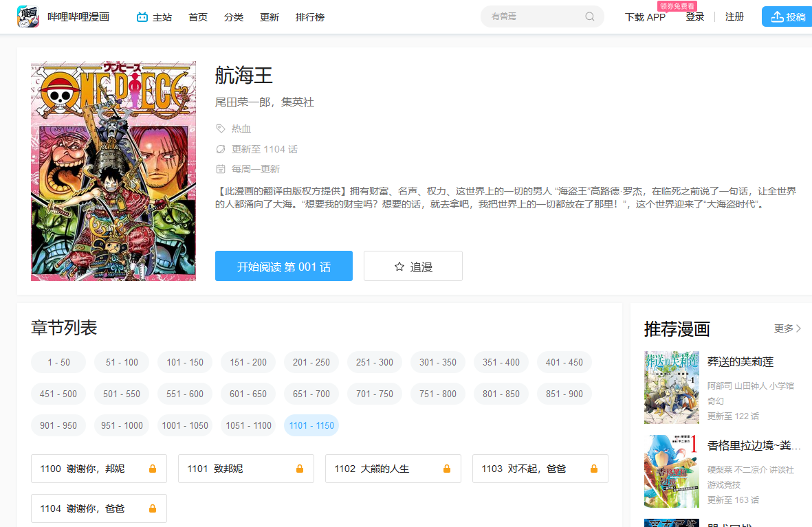Click the search magnifier icon
This screenshot has height=527, width=812.
tap(590, 16)
